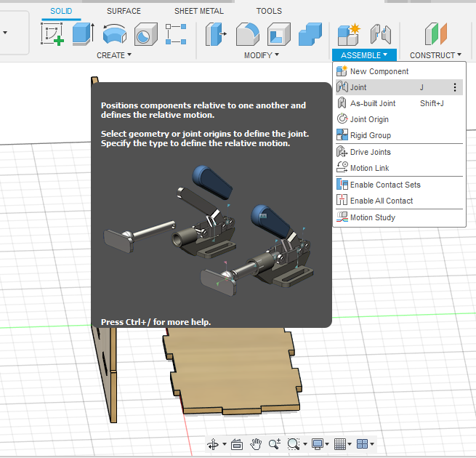Select the Rectangular Pattern tool icon
This screenshot has height=458, width=476.
pyautogui.click(x=176, y=34)
